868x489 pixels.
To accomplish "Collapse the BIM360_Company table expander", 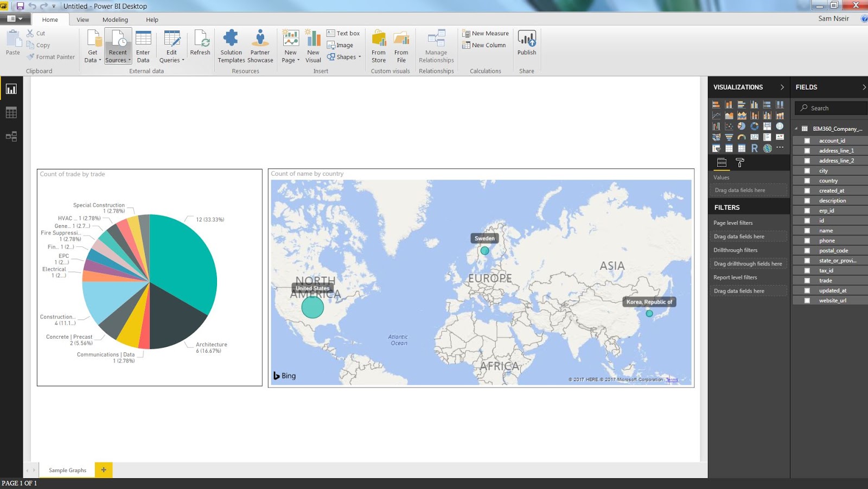I will (796, 129).
